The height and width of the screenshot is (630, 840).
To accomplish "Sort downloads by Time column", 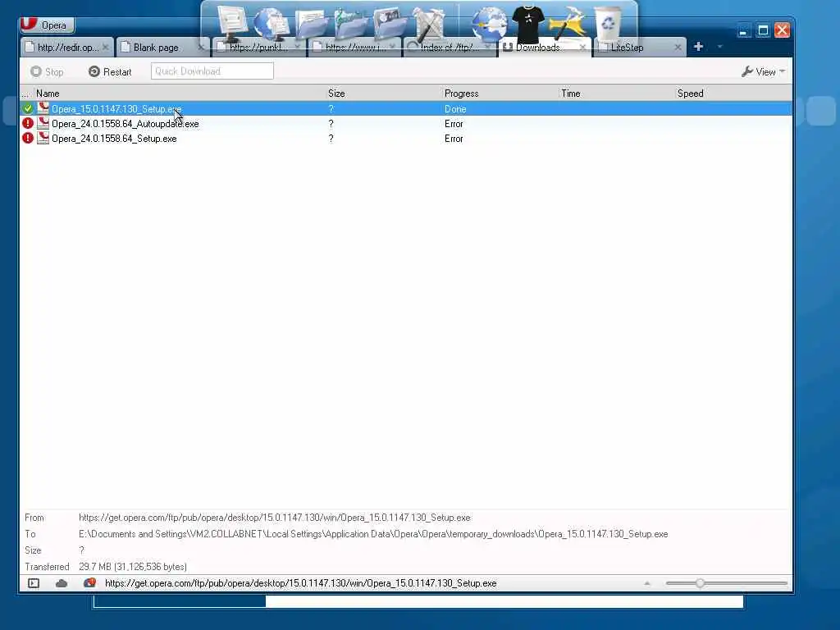I will (x=616, y=94).
